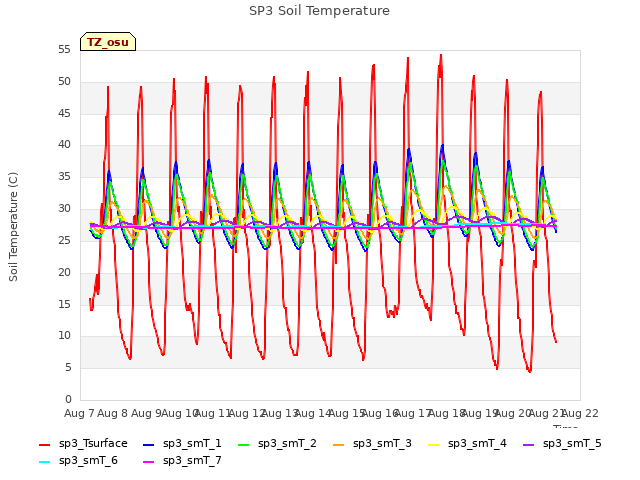Click the 15 y-axis tick label
The image size is (640, 480).
[64, 304]
